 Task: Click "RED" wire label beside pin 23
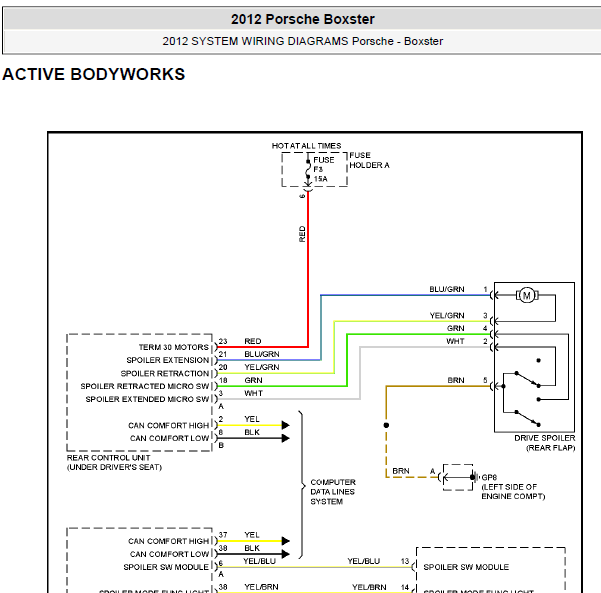click(x=253, y=341)
